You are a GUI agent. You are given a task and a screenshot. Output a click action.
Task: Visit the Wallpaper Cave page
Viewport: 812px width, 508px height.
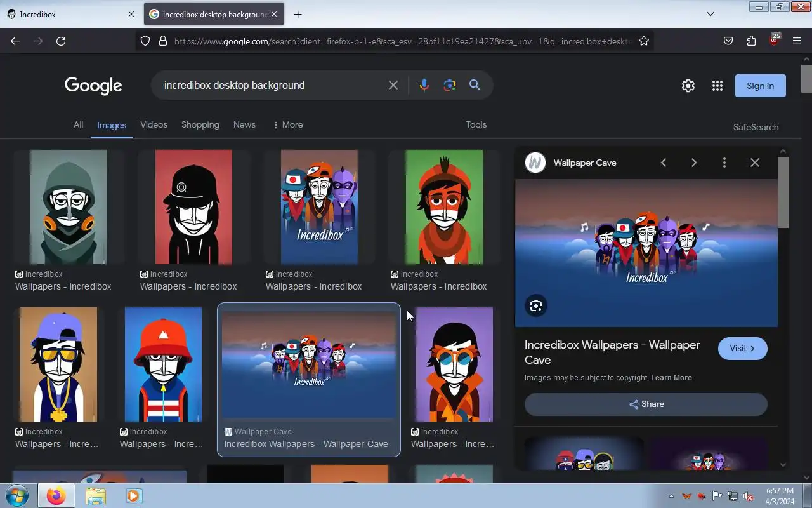click(x=742, y=348)
